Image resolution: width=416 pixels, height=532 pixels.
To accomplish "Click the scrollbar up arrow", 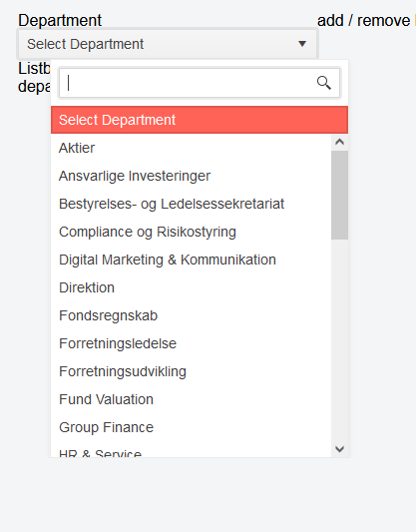I will [x=339, y=142].
